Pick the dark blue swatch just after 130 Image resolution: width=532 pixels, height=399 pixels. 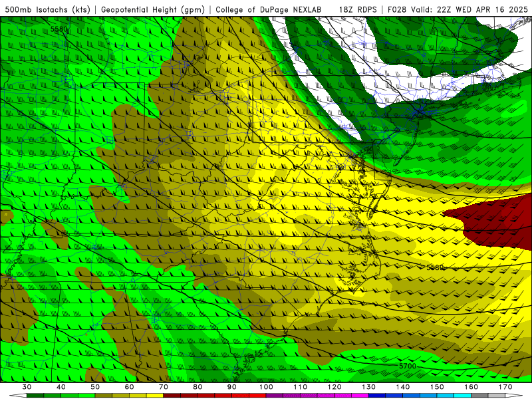pyautogui.click(x=377, y=396)
